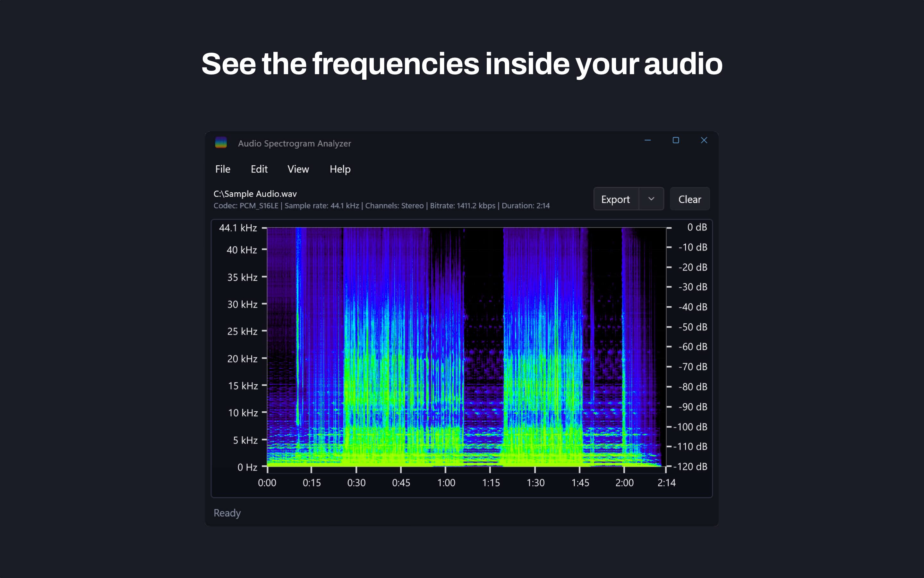Click the 0:30 time axis label
Screen dimensions: 924x578
356,483
